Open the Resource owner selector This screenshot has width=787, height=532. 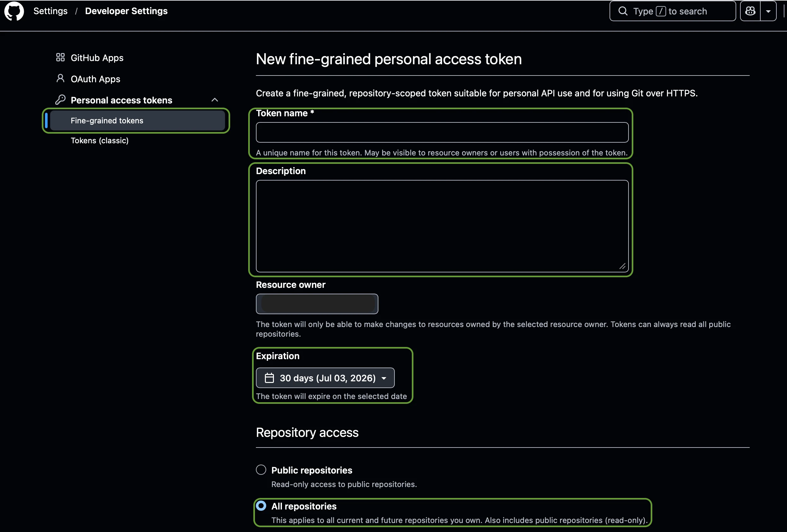point(317,304)
